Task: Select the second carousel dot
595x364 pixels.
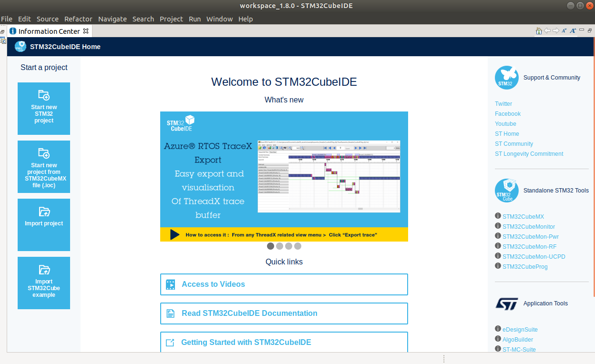Action: pos(279,246)
